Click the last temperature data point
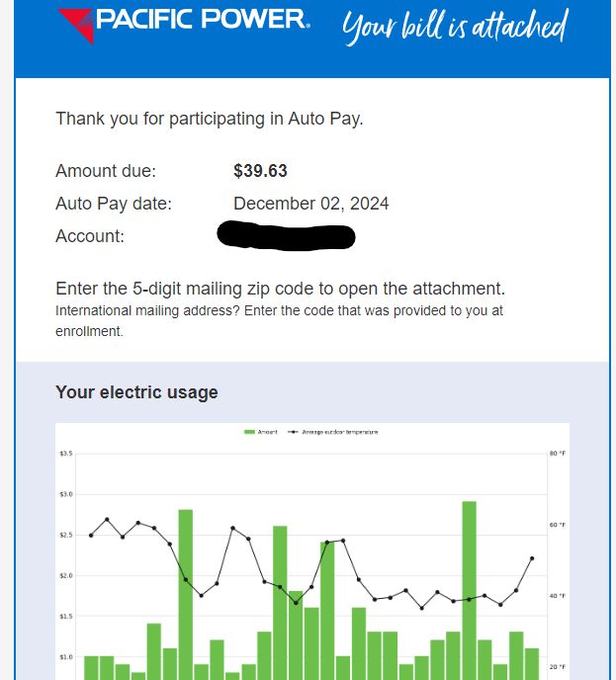 coord(532,558)
